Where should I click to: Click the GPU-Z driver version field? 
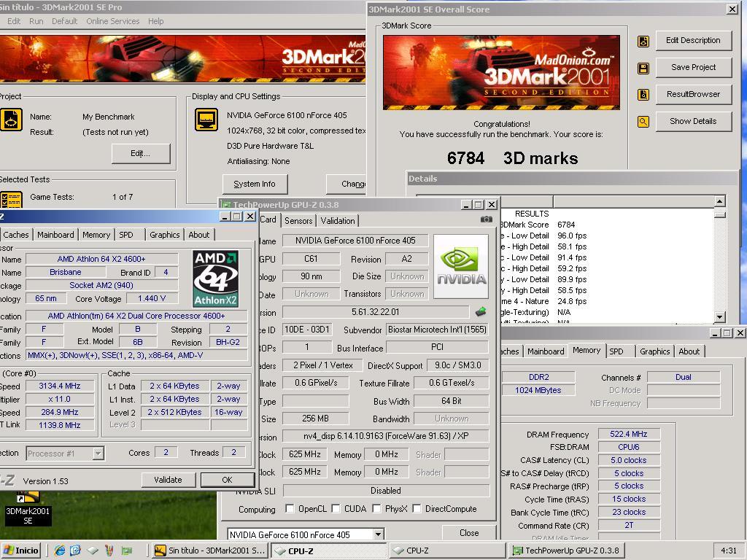[386, 436]
